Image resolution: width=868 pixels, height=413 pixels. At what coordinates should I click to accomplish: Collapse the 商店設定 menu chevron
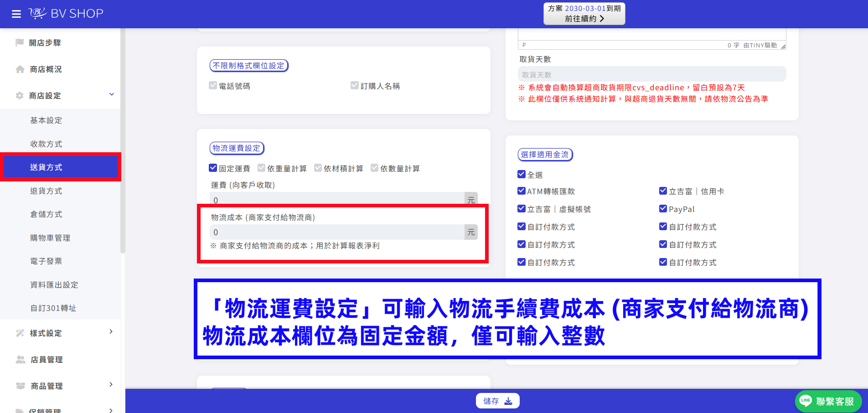coord(112,94)
